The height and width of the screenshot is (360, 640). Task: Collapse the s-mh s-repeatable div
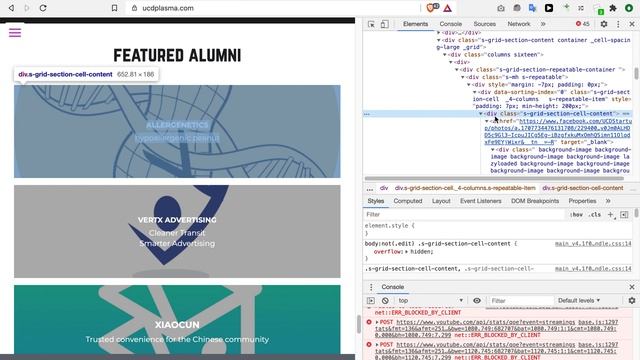[463, 77]
